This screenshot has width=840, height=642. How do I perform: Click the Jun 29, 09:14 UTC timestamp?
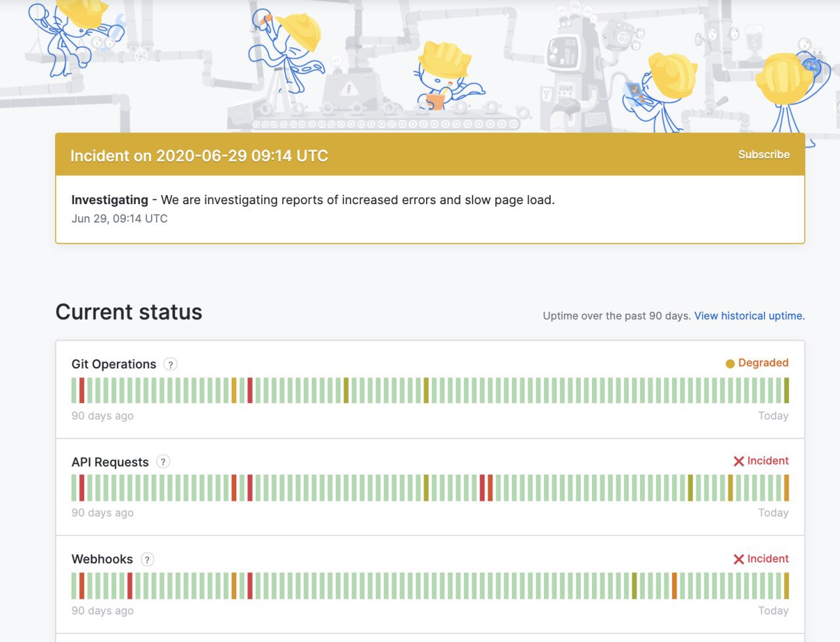click(x=119, y=219)
